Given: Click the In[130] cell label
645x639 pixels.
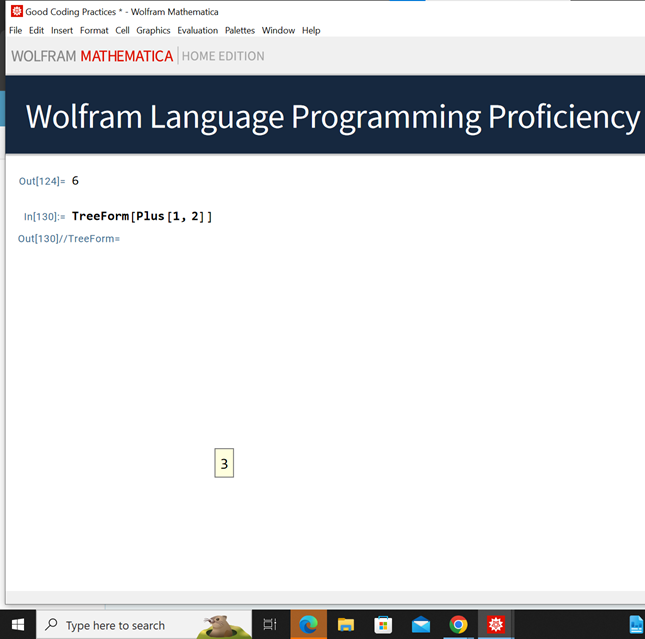Looking at the screenshot, I should pyautogui.click(x=44, y=217).
